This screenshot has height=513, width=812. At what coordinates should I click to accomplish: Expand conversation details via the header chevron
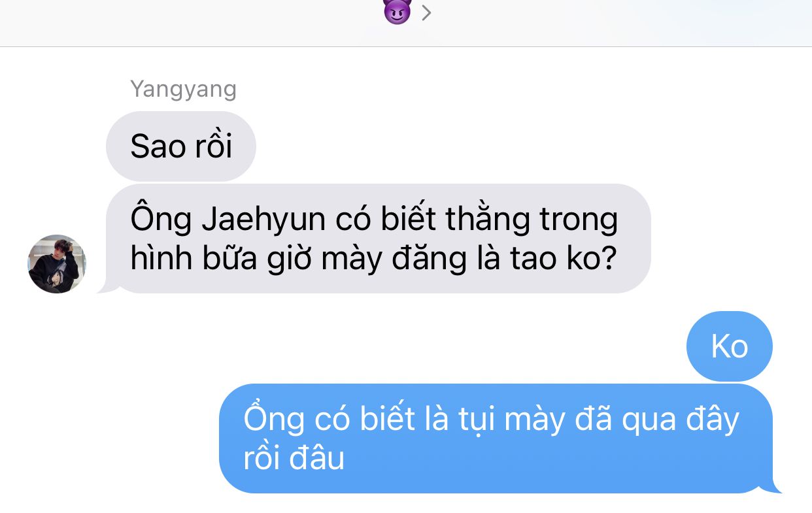coord(427,12)
